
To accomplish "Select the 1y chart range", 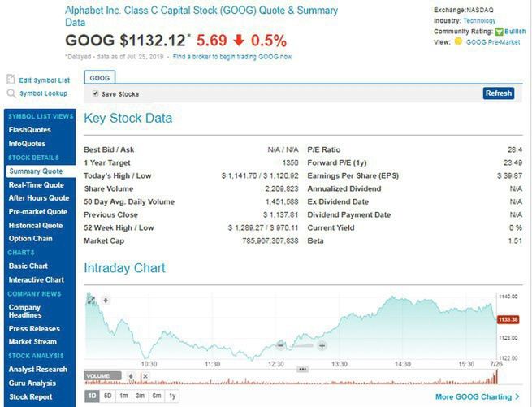I will [x=170, y=396].
